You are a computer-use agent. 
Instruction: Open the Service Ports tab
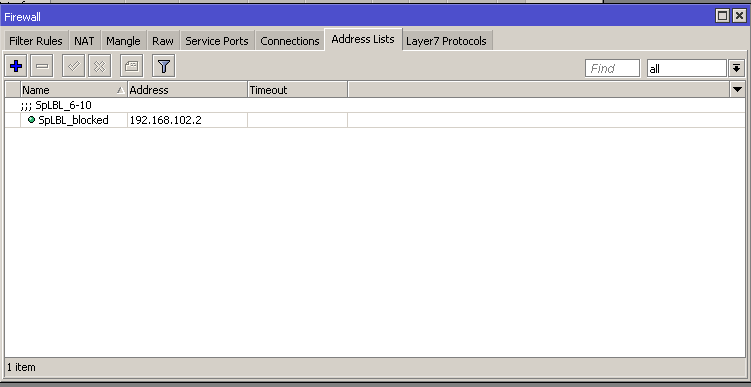[217, 41]
